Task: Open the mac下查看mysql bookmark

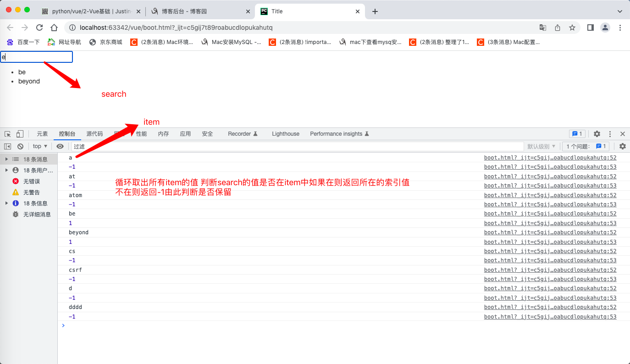Action: coord(370,42)
